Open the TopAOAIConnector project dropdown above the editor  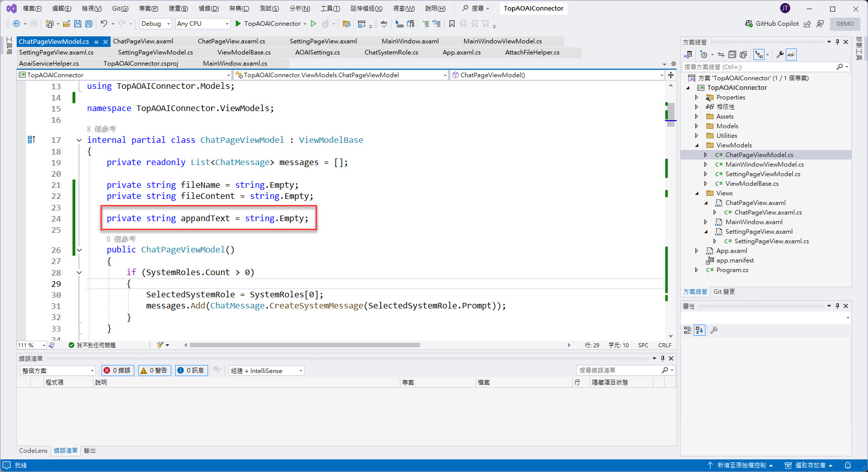124,75
